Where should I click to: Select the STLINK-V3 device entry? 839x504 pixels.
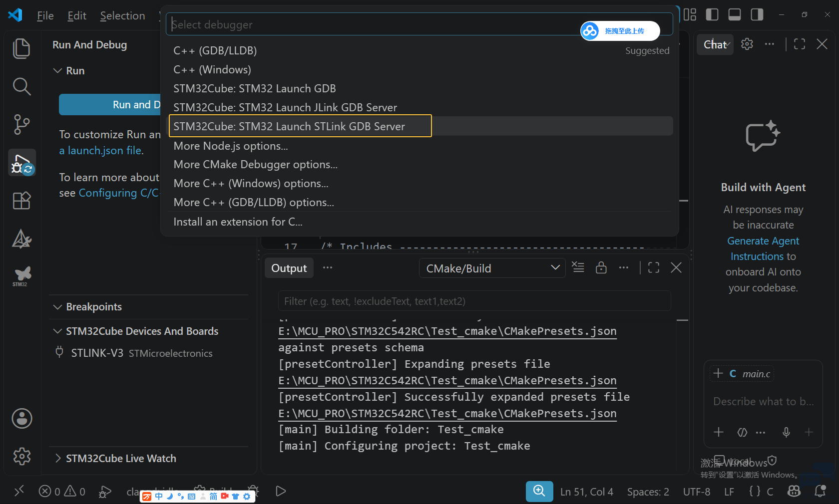click(x=141, y=353)
